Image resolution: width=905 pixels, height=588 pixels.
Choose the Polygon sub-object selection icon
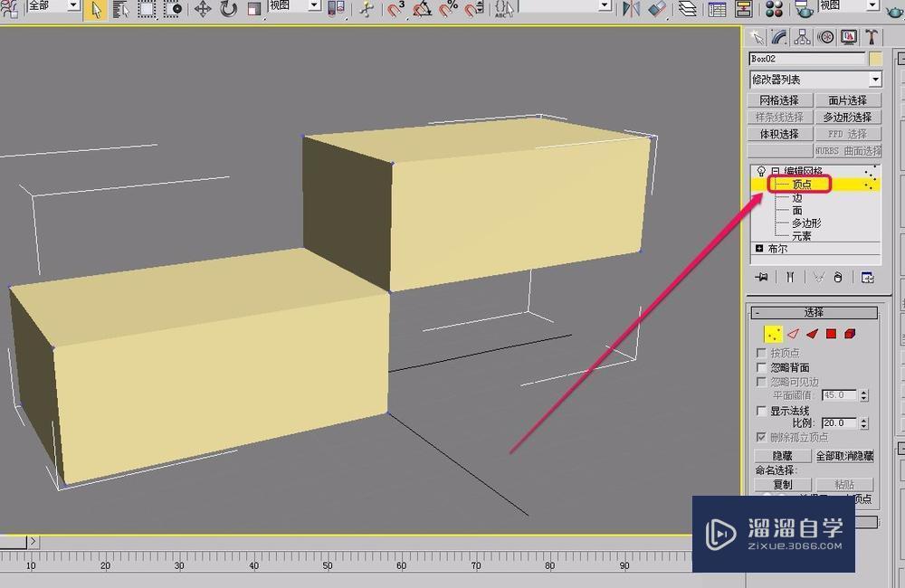(x=831, y=334)
